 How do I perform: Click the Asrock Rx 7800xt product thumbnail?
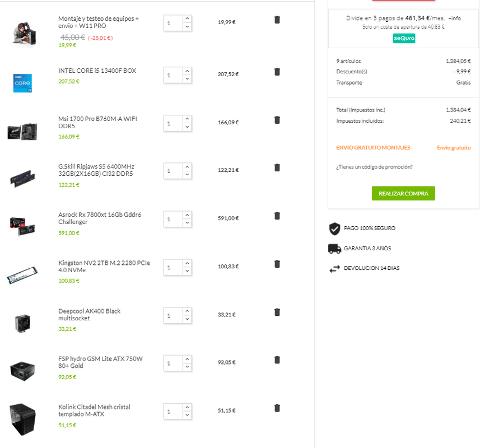click(22, 226)
